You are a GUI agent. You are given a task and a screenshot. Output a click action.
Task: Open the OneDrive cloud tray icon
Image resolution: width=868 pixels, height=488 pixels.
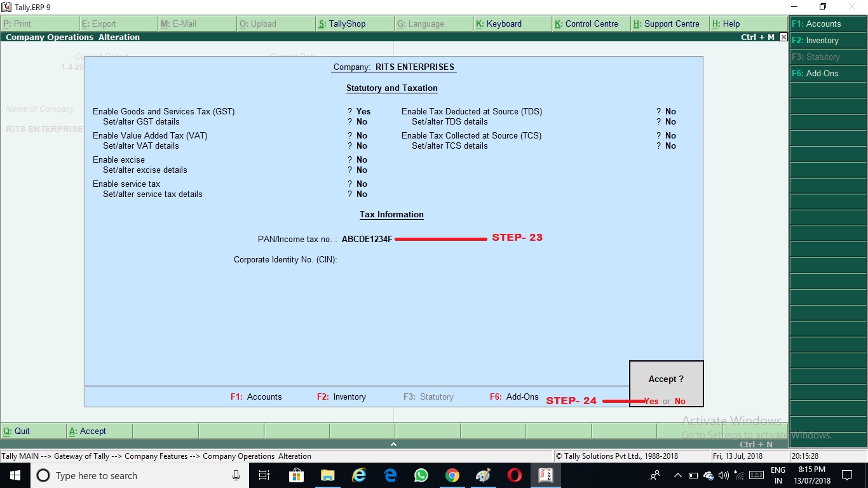tap(709, 475)
